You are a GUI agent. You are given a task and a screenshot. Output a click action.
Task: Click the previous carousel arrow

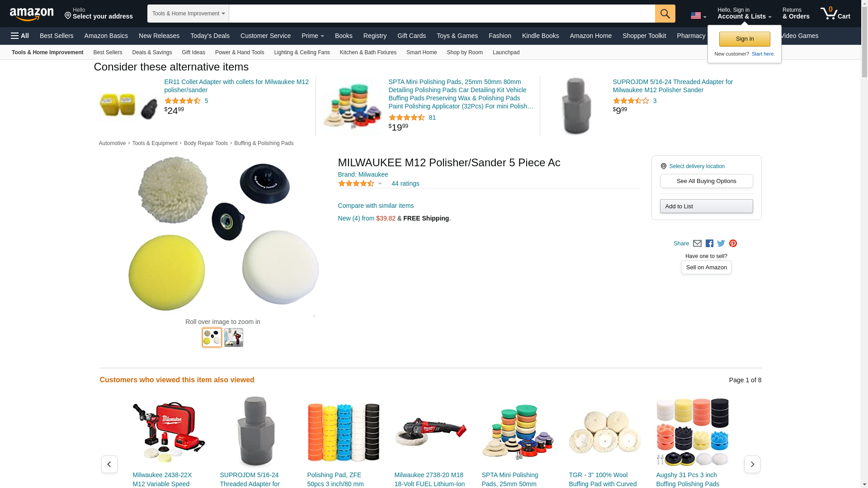point(109,464)
